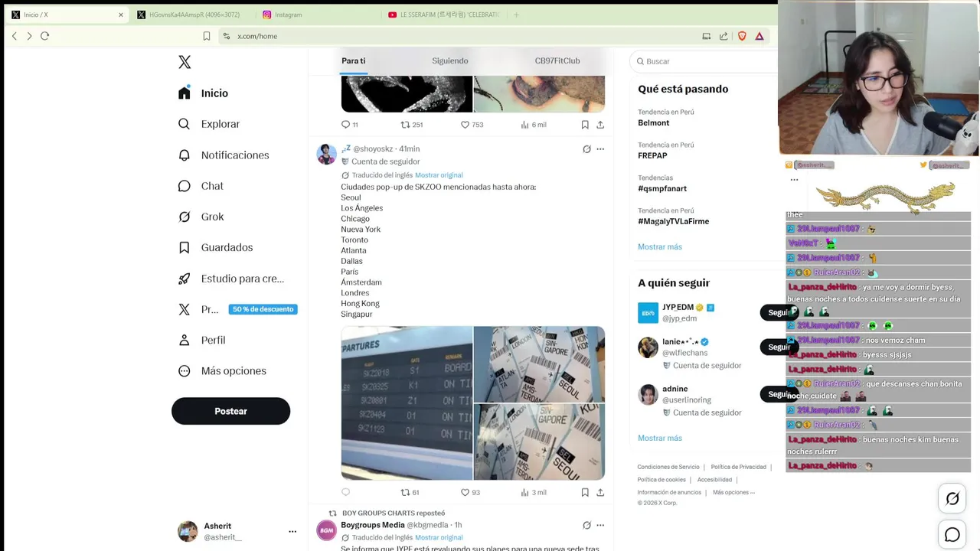This screenshot has width=980, height=551.
Task: Open more menu on shoyoskz post
Action: tap(600, 149)
